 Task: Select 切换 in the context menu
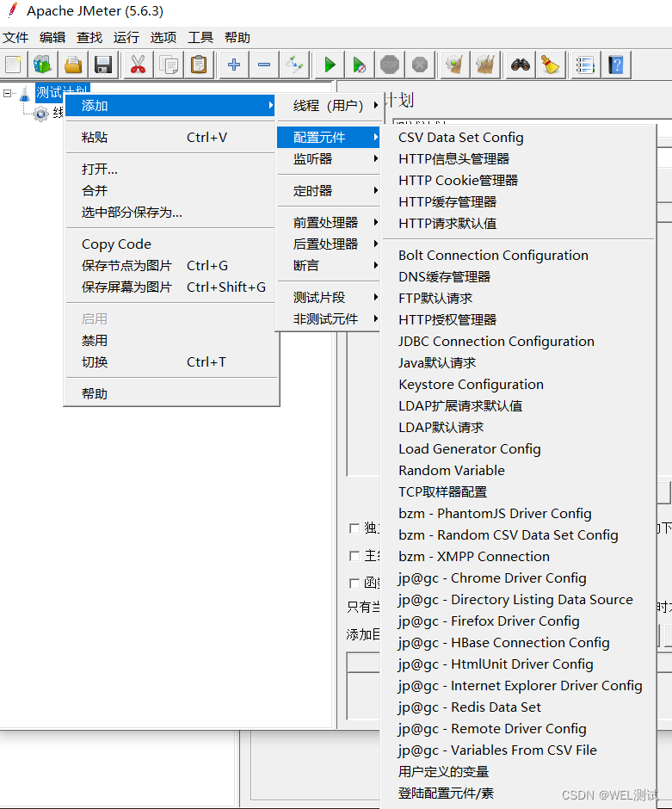click(170, 362)
